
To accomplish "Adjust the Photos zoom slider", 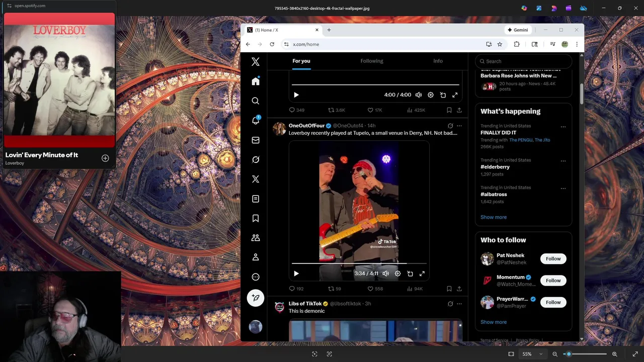I will click(x=585, y=354).
